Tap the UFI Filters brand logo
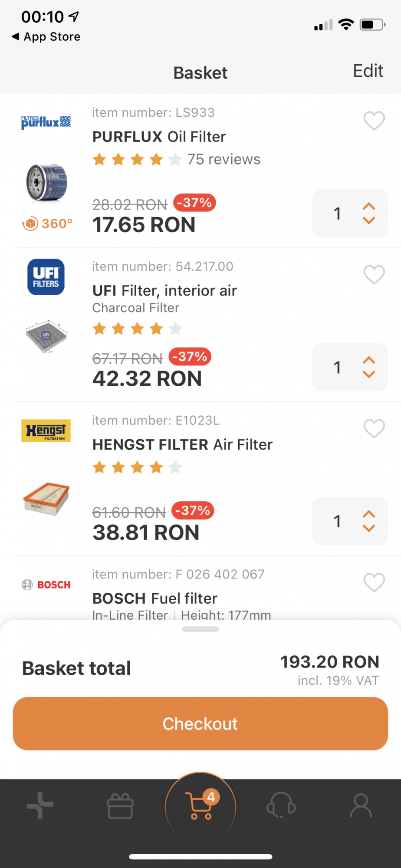This screenshot has height=868, width=401. point(46,277)
